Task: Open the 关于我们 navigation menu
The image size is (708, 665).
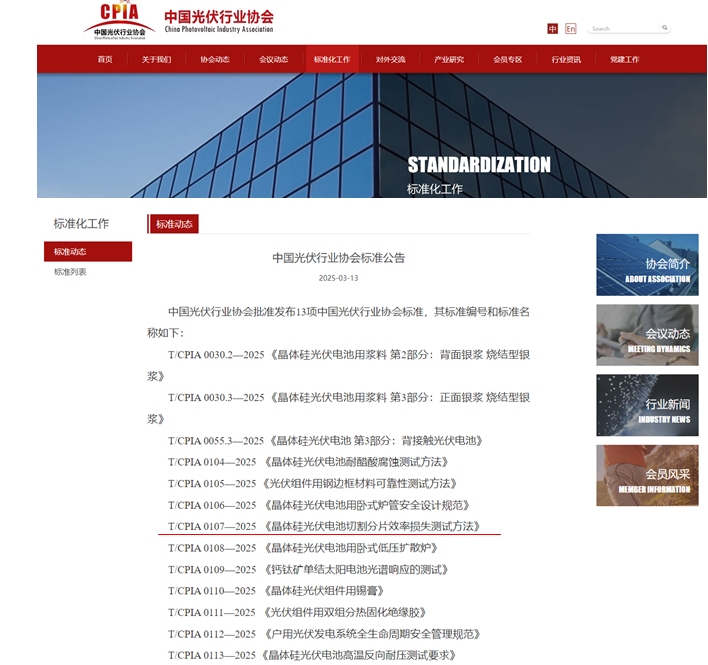Action: click(156, 60)
